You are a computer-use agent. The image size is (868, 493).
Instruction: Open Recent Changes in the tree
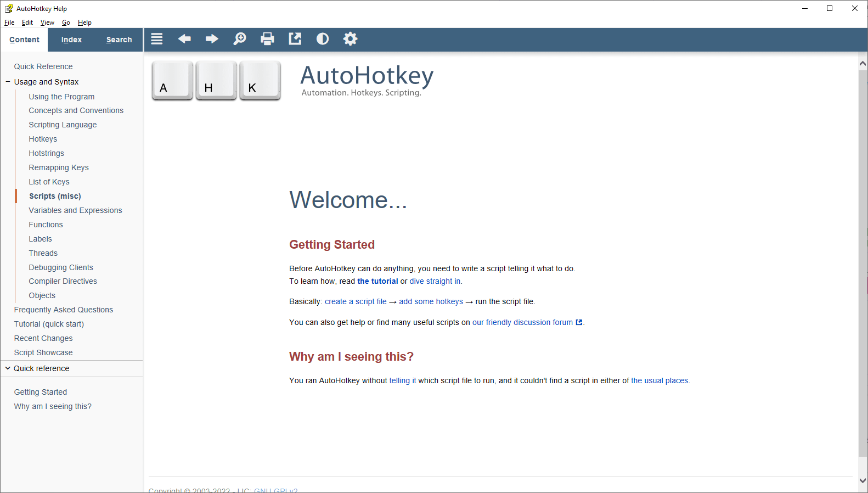[43, 338]
